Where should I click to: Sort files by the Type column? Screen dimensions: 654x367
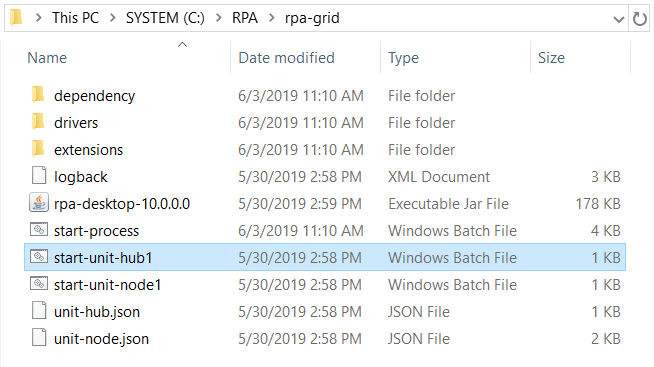tap(403, 58)
